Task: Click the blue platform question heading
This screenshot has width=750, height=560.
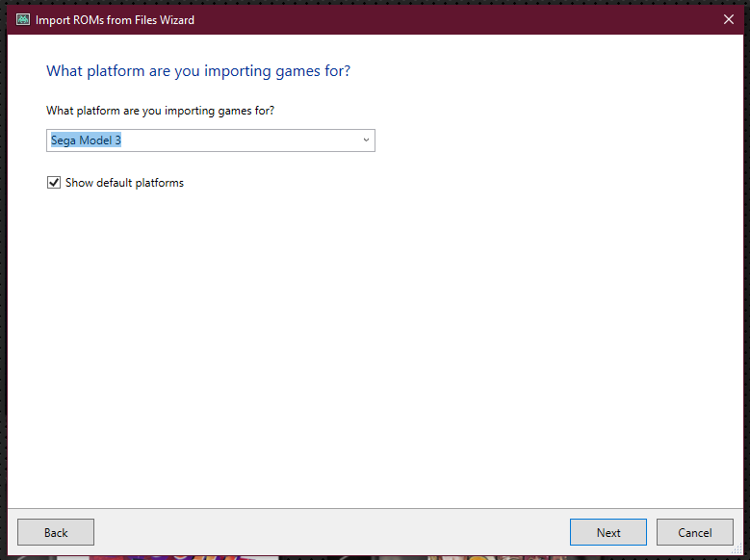Action: (x=198, y=71)
